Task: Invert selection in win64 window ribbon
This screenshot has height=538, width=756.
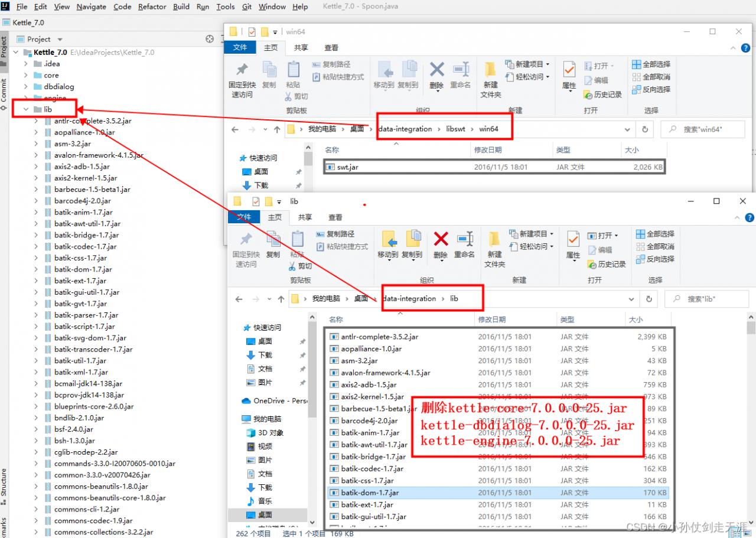Action: pos(651,89)
